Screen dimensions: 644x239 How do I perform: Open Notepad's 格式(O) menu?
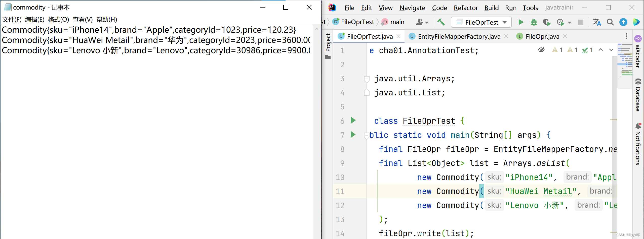pos(58,20)
